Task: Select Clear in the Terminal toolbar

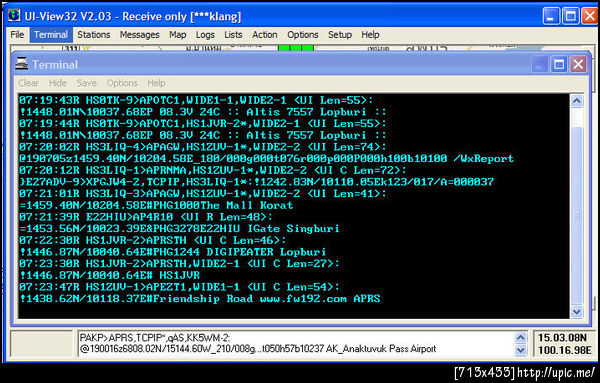Action: coord(29,83)
